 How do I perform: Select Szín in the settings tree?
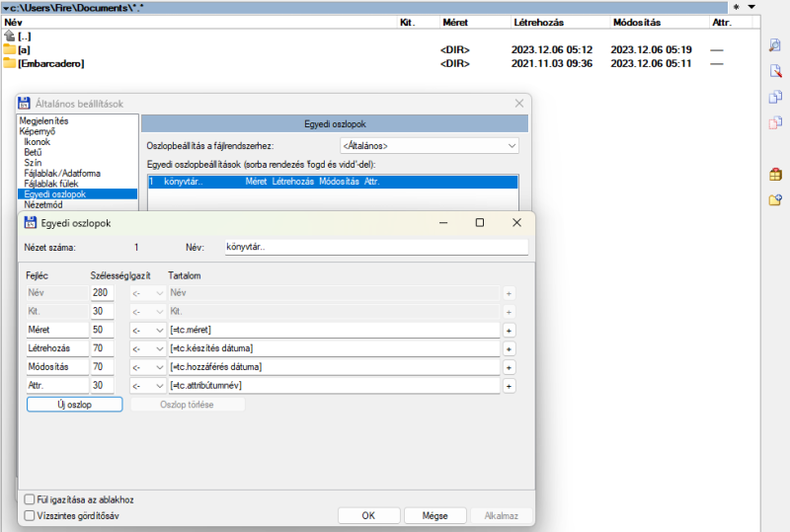(x=33, y=163)
